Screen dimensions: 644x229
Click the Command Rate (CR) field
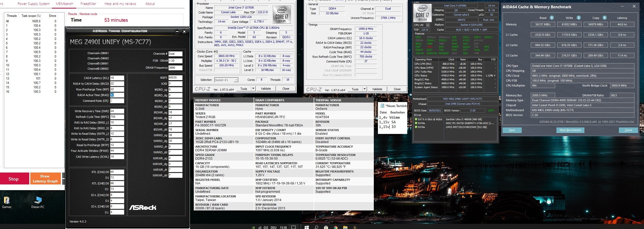coord(117,101)
